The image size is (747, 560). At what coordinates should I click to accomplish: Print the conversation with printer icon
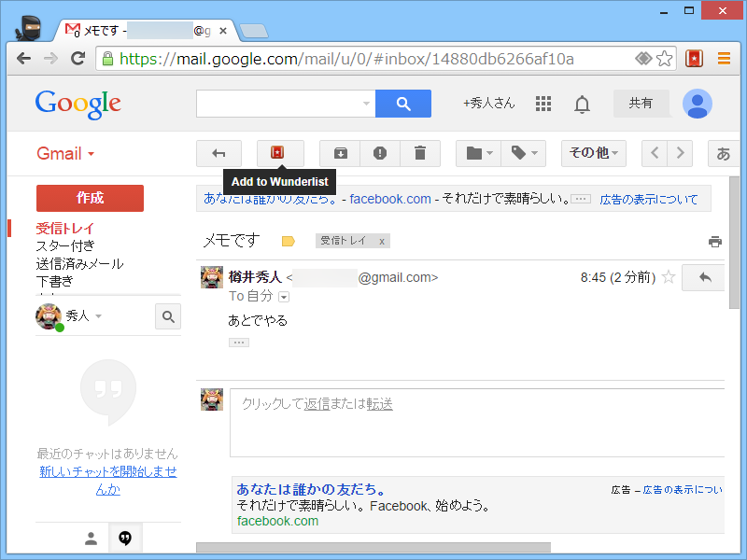click(x=715, y=242)
